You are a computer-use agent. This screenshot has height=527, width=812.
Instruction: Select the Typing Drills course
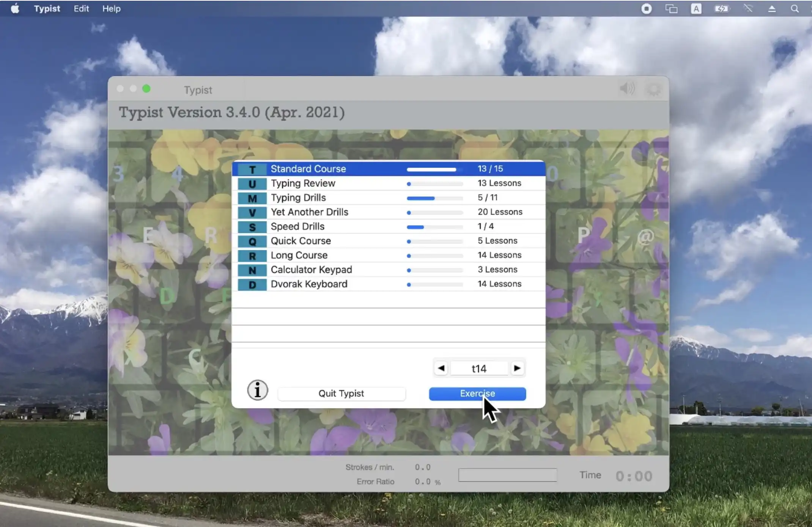click(x=389, y=198)
